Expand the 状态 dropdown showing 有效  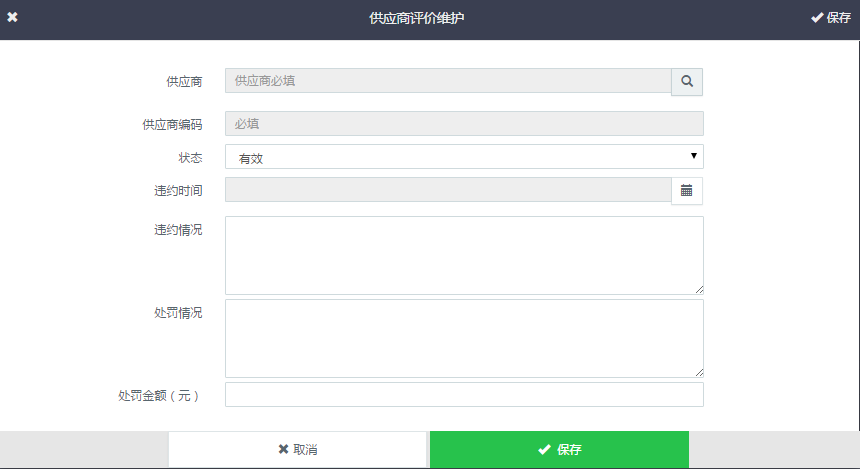tap(464, 157)
